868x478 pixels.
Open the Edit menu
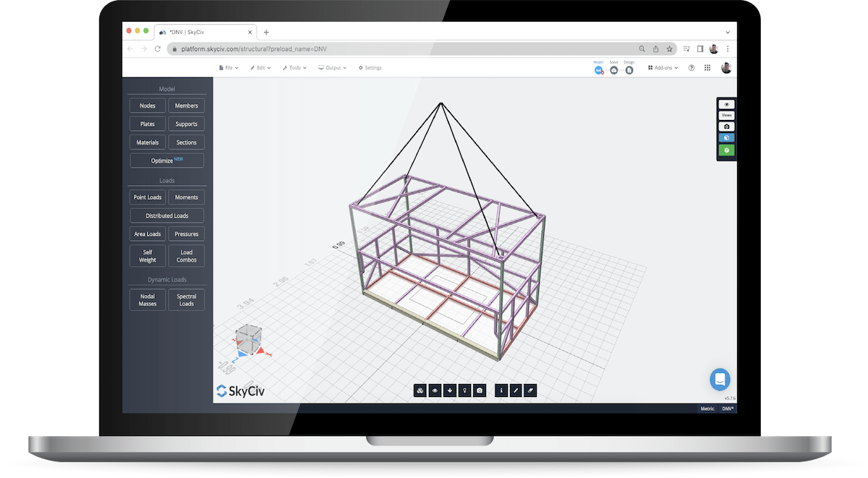tap(260, 67)
